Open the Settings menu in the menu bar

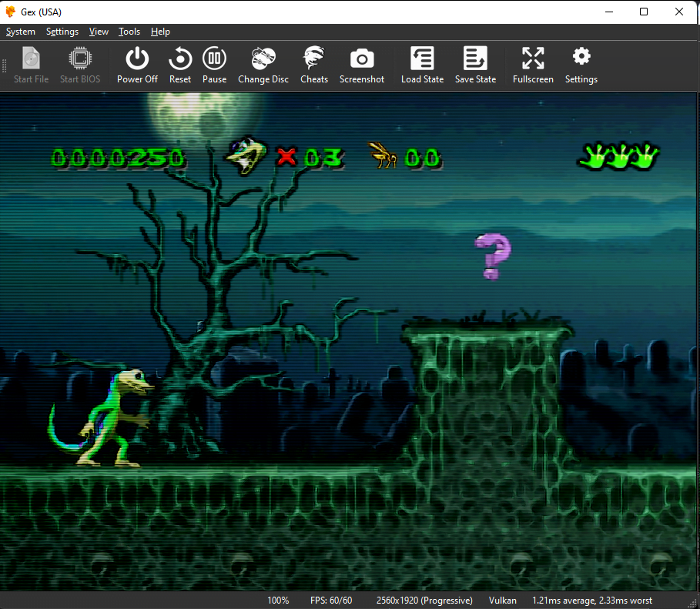tap(62, 32)
